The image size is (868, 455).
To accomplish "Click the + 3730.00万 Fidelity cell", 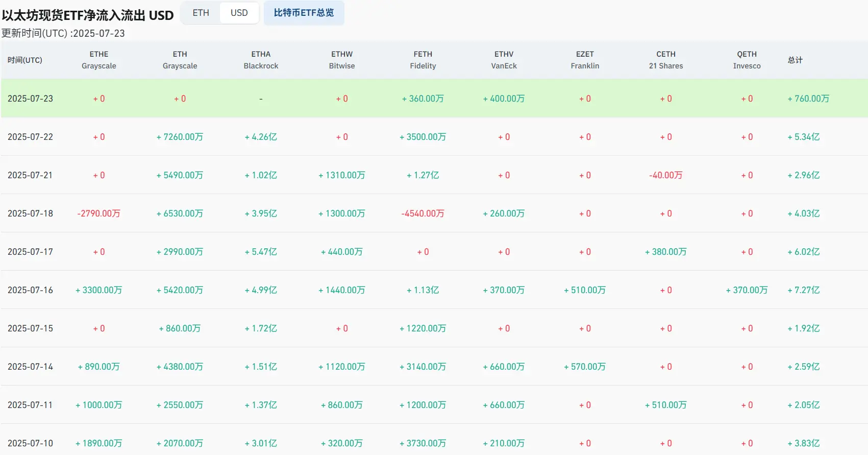I will (423, 443).
